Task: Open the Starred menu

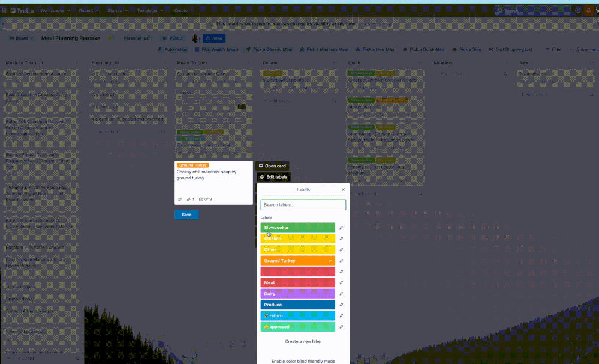Action: (118, 10)
